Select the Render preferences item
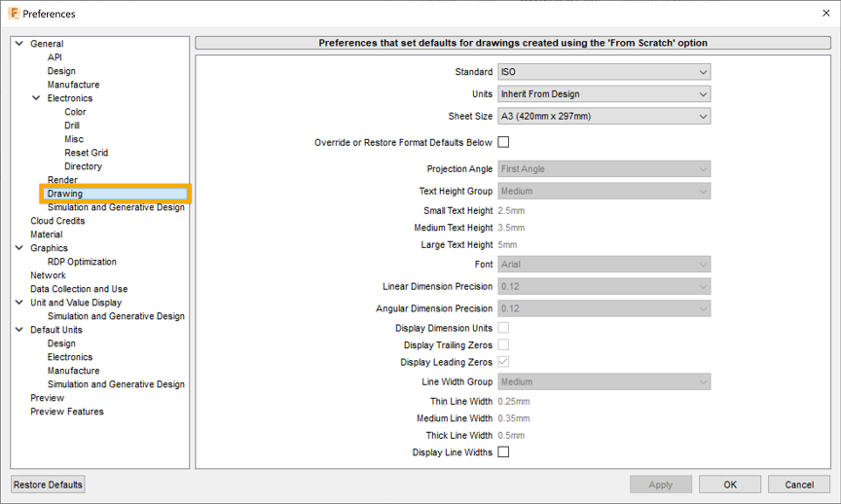This screenshot has width=841, height=504. [62, 180]
